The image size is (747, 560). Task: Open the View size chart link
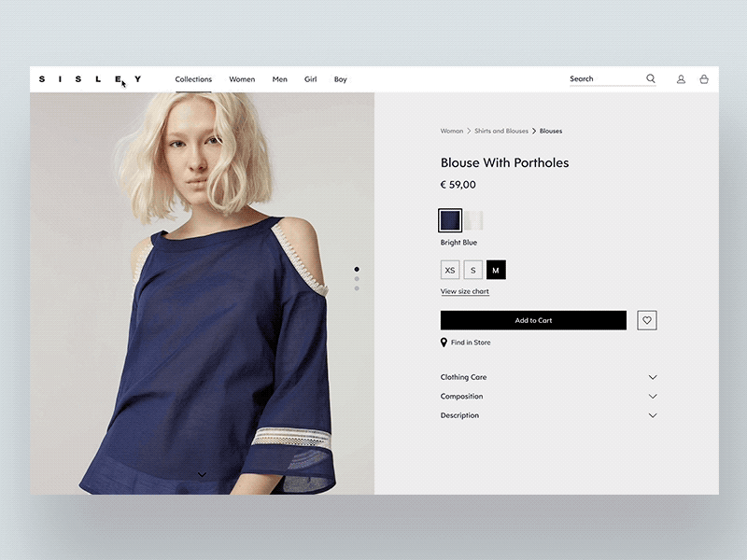coord(464,291)
